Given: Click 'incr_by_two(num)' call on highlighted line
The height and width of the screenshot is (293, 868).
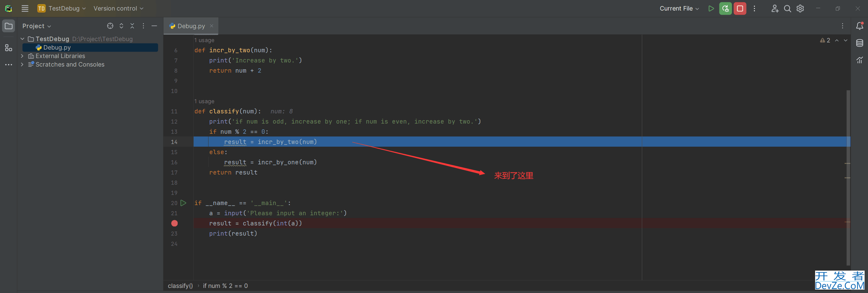Looking at the screenshot, I should pos(287,142).
